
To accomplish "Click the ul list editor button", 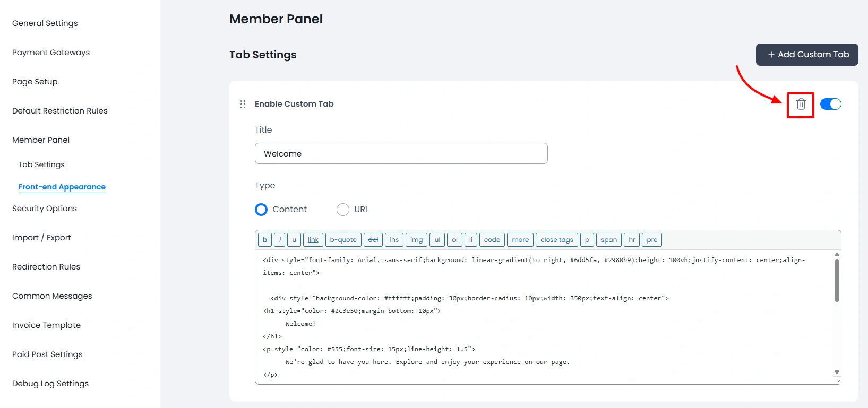I will tap(437, 240).
